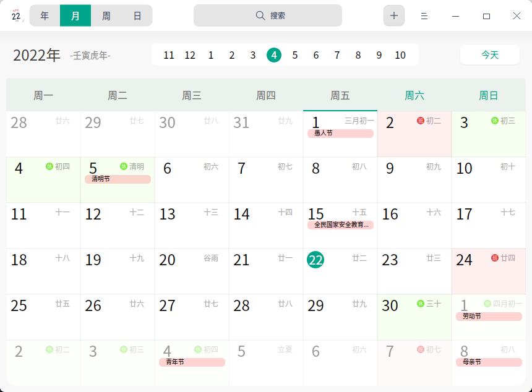Click green 休 badge next to 清明
Screen dimensions: 532x392
pos(124,166)
